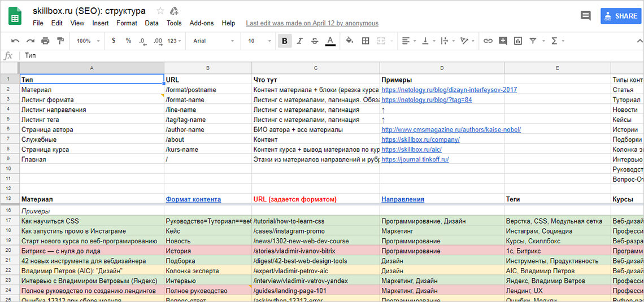Star the skillbox.ru document

(160, 11)
